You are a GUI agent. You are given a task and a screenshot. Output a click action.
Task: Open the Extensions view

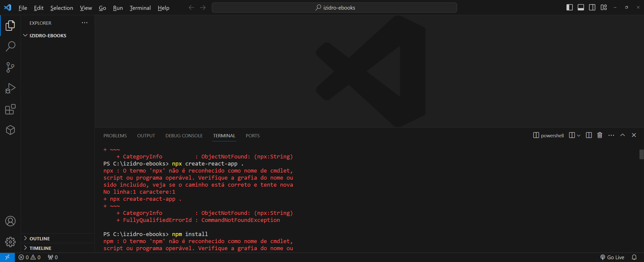pos(10,109)
